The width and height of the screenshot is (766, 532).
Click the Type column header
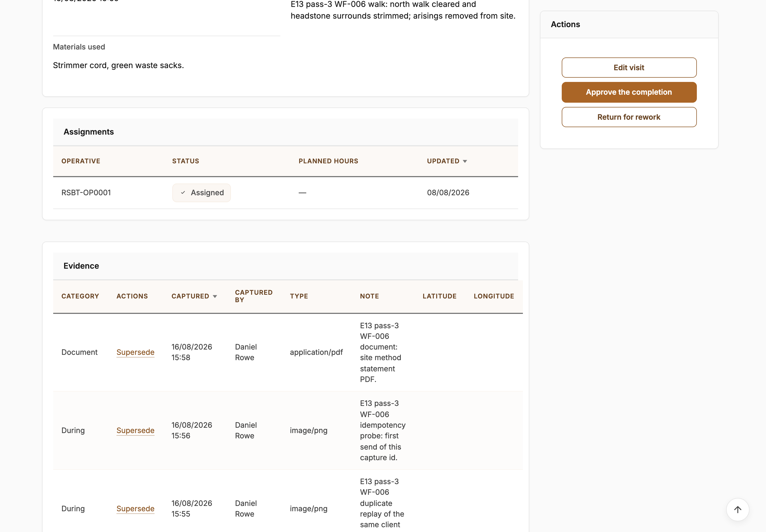pyautogui.click(x=299, y=296)
